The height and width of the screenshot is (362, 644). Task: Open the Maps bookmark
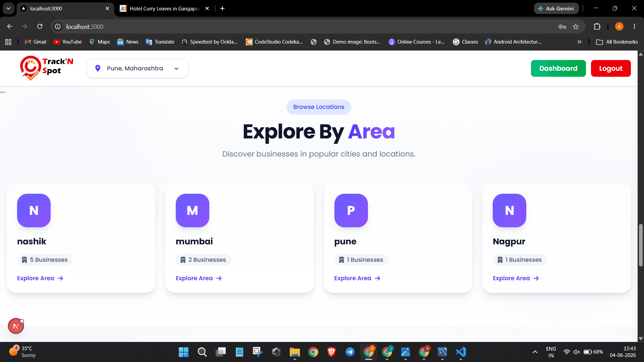pos(100,42)
